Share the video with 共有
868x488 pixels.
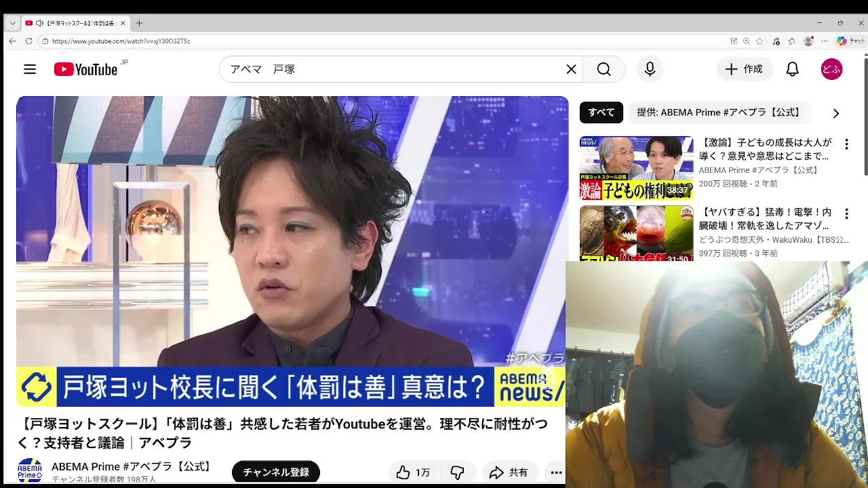(509, 472)
